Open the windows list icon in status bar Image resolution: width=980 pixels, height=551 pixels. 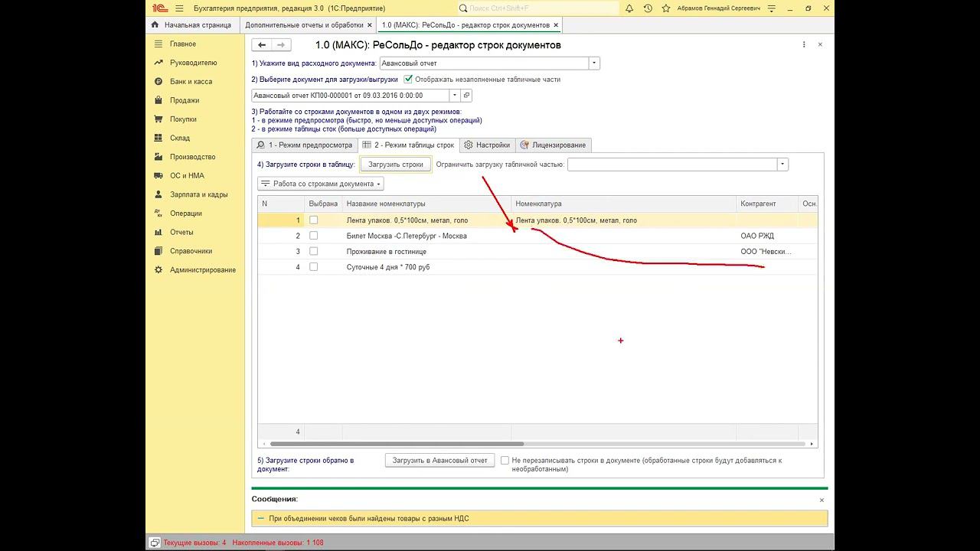[155, 542]
